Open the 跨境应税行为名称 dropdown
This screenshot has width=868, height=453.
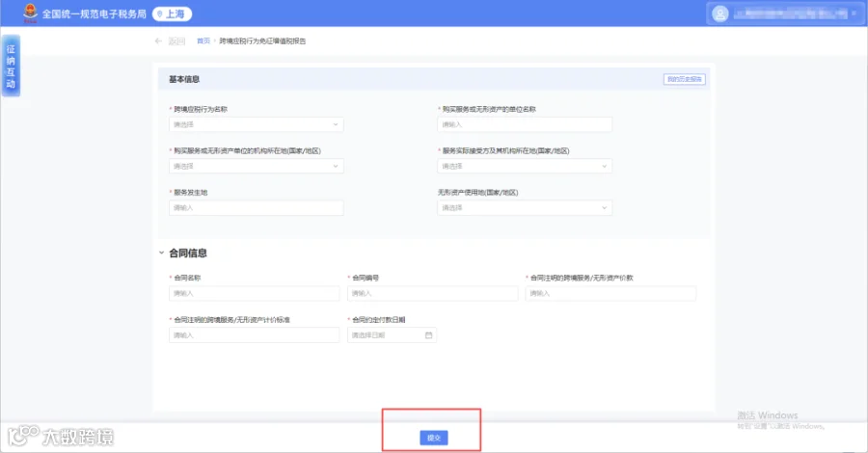click(257, 124)
